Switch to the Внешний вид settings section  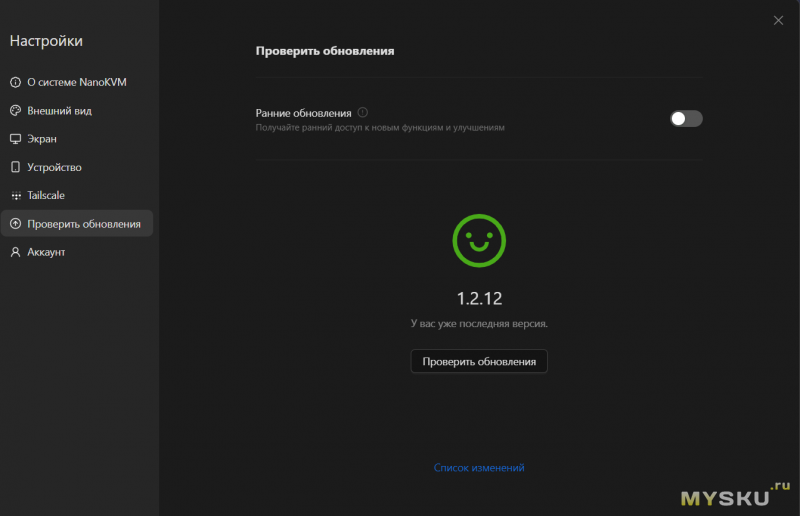pyautogui.click(x=59, y=111)
